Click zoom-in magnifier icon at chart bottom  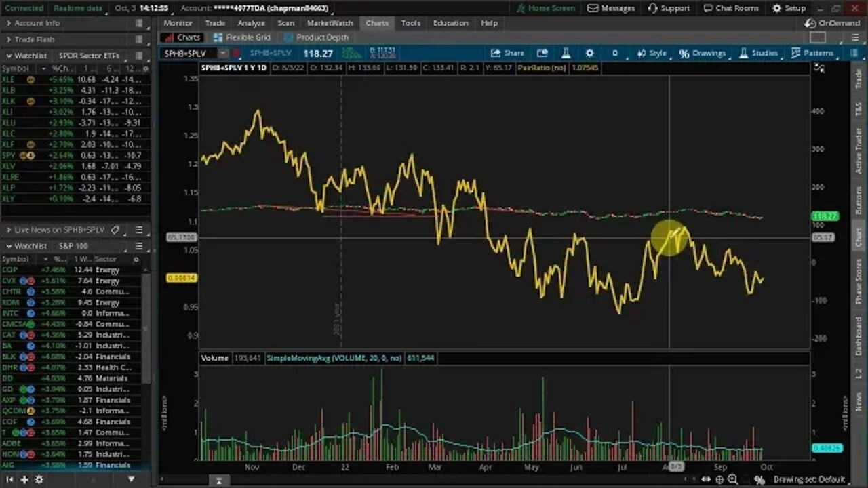pyautogui.click(x=734, y=479)
